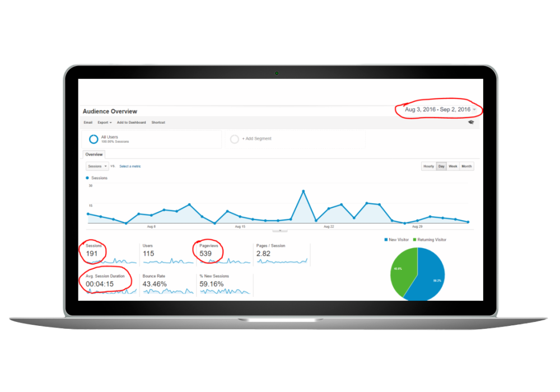Click the Pages / Session value 2.82
Screen dimensions: 560x392
point(264,254)
